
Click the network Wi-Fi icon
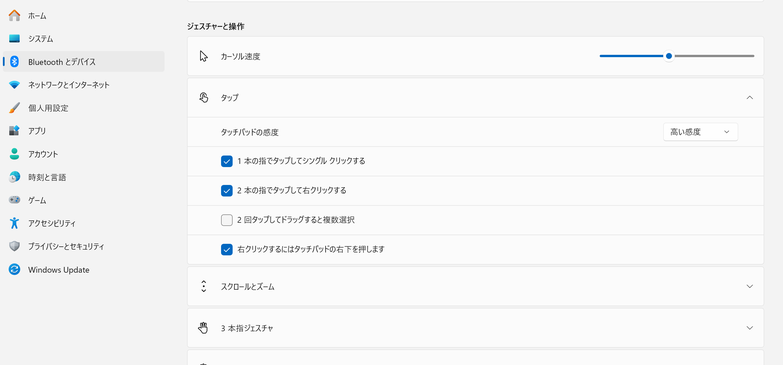pyautogui.click(x=14, y=85)
